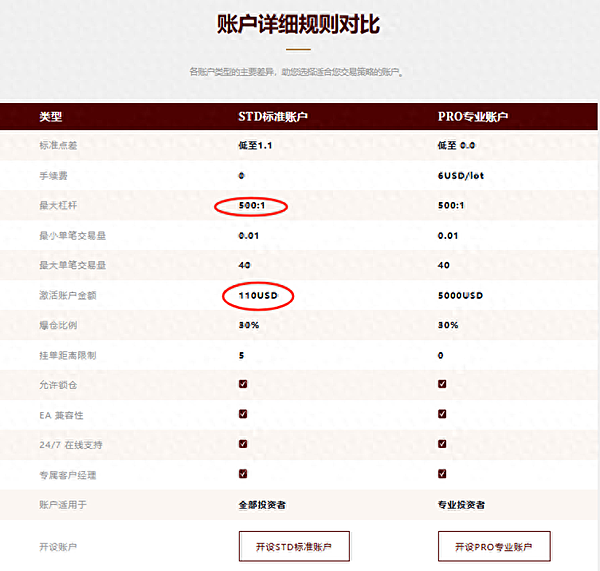Toggle 专属客户经理 checkbox for STD account
The height and width of the screenshot is (571, 600).
[243, 474]
